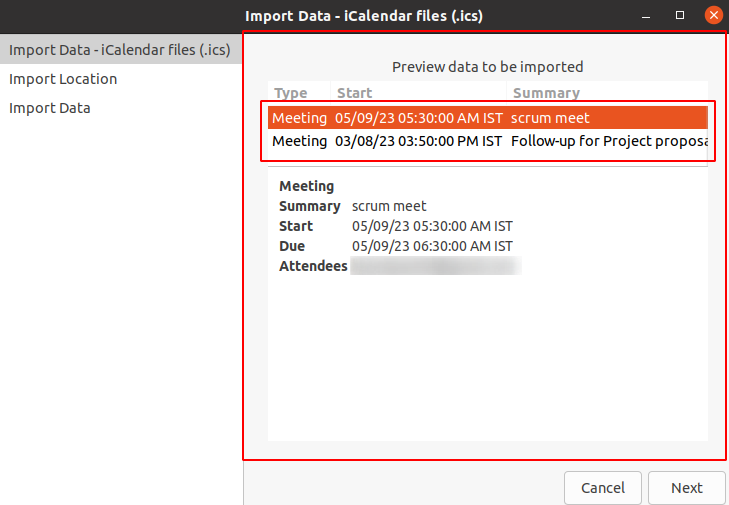Sort the preview list by Type column

coord(291,93)
